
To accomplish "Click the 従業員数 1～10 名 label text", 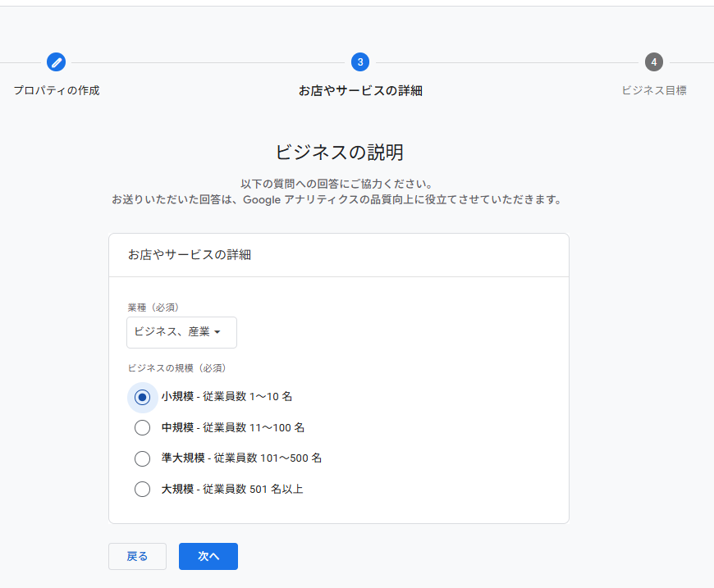I will 247,397.
